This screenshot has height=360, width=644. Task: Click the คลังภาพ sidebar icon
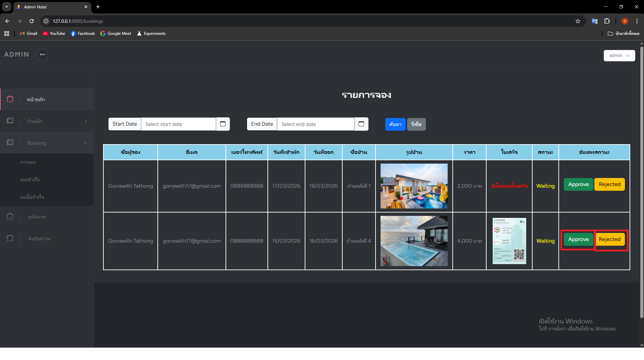pyautogui.click(x=10, y=217)
